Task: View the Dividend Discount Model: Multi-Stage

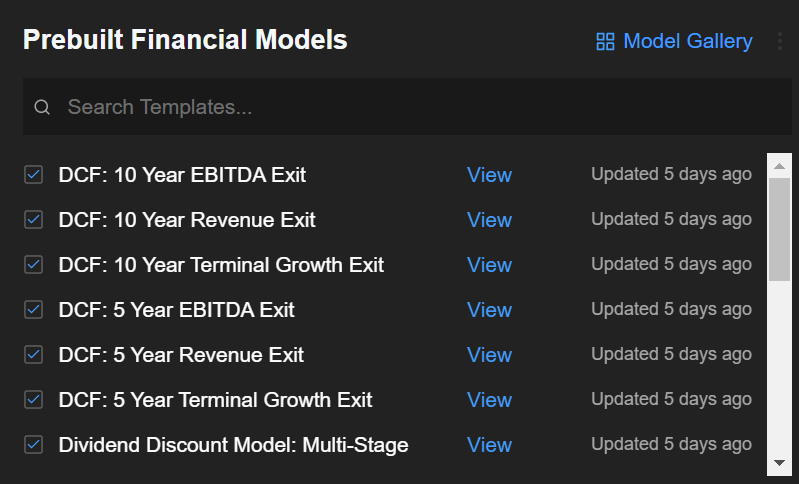Action: pos(489,445)
